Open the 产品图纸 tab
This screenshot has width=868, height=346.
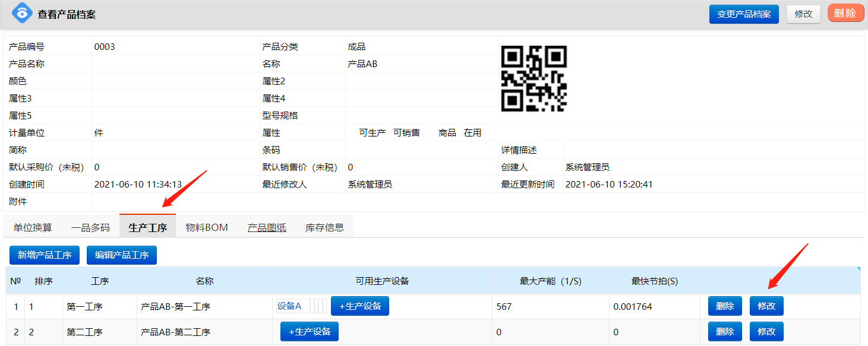pyautogui.click(x=267, y=227)
